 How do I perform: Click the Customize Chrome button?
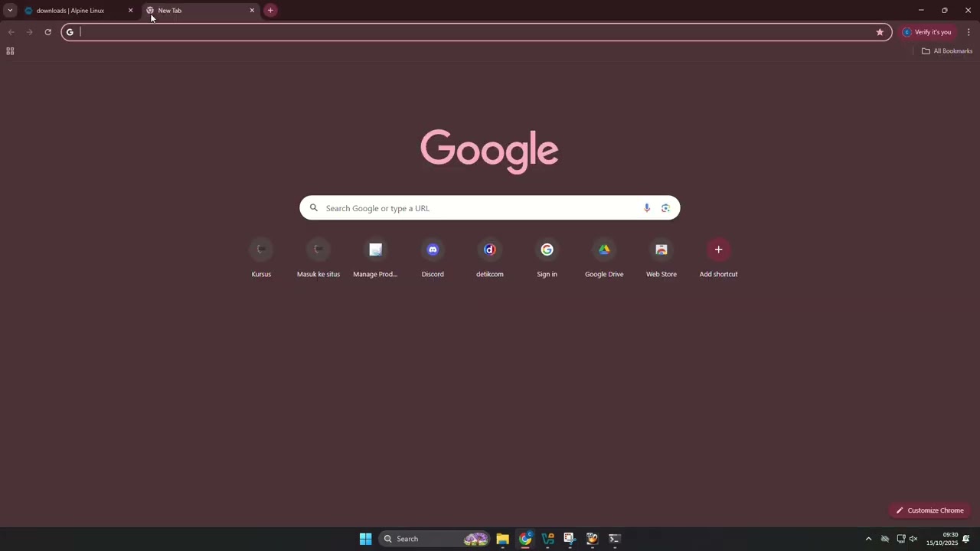click(929, 510)
